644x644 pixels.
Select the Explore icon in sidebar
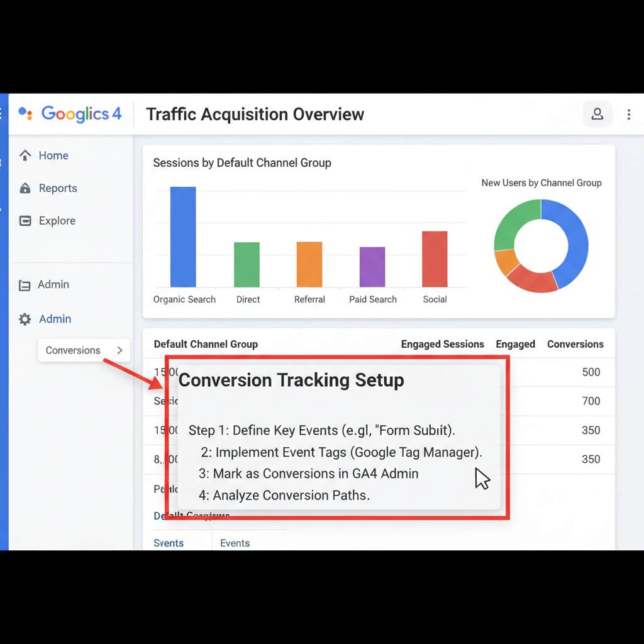25,221
